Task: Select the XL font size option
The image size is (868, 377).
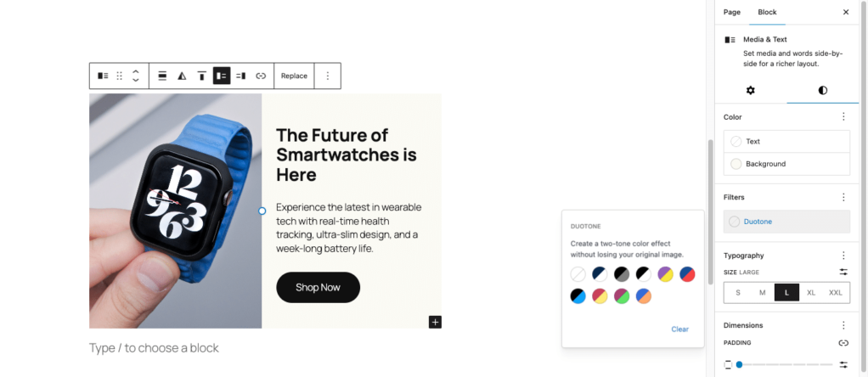Action: (x=811, y=292)
